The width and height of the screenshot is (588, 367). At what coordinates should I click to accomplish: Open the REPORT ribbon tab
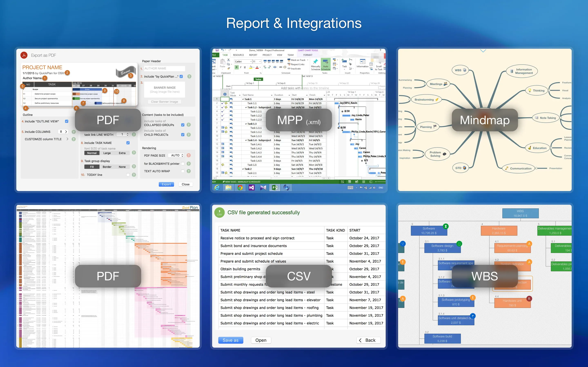253,55
